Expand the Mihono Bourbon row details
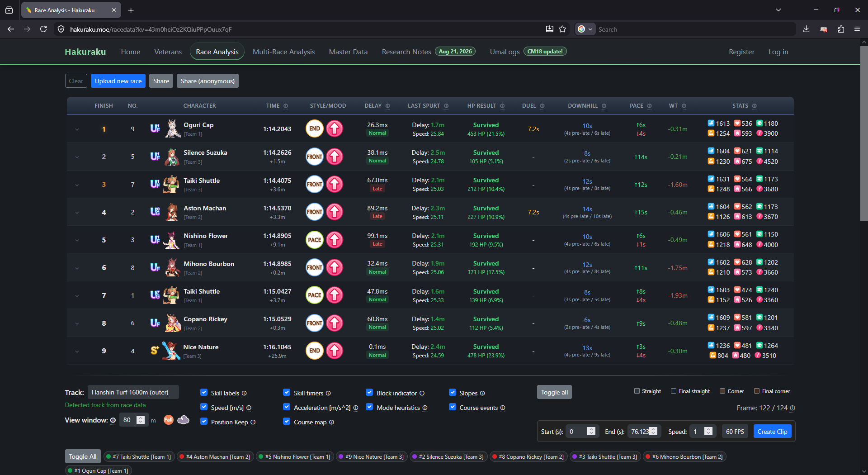The width and height of the screenshot is (868, 475). [x=77, y=268]
